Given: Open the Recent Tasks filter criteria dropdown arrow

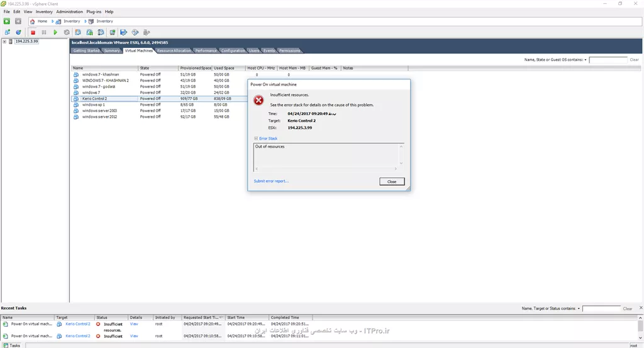Looking at the screenshot, I should coord(579,308).
